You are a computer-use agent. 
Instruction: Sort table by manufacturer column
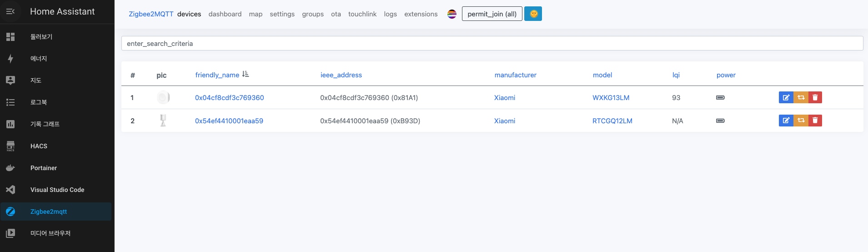point(516,75)
